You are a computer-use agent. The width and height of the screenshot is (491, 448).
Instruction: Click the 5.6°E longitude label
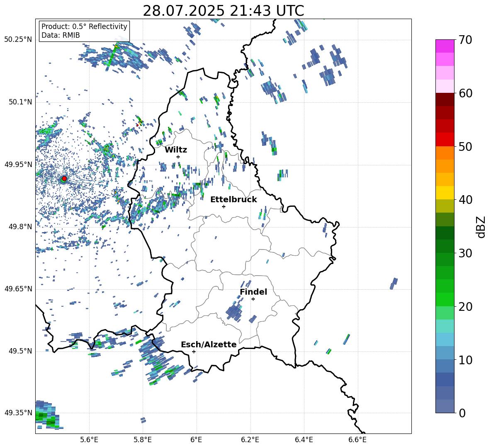(x=89, y=440)
